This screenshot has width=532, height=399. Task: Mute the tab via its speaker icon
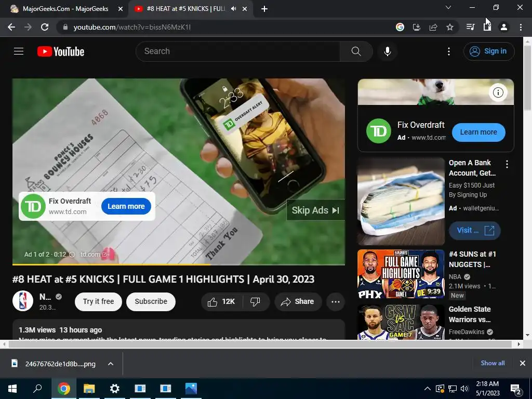(233, 9)
